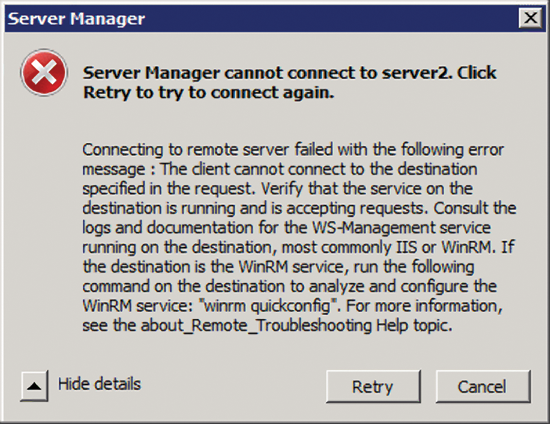
Task: Close the Server Manager error dialog
Action: coord(530,18)
